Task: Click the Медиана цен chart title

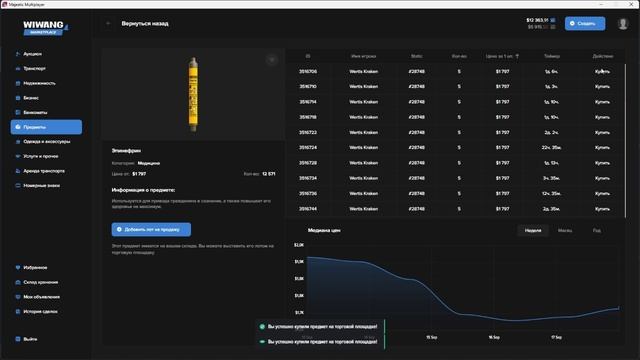Action: click(x=324, y=230)
